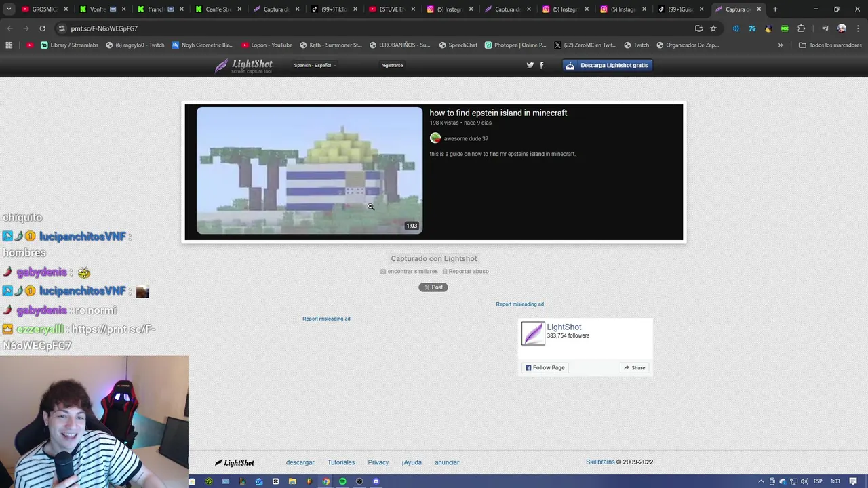Open the SpeechChat bookmark
This screenshot has width=868, height=488.
(x=458, y=45)
